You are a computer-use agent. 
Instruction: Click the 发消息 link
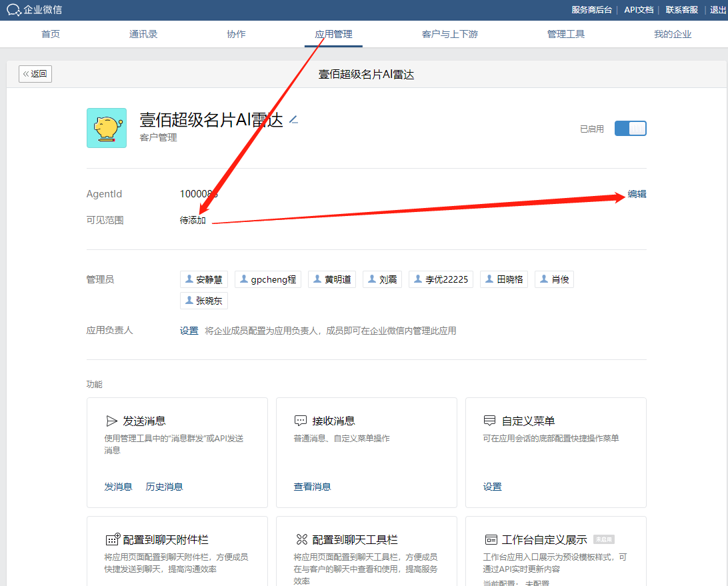pyautogui.click(x=118, y=487)
